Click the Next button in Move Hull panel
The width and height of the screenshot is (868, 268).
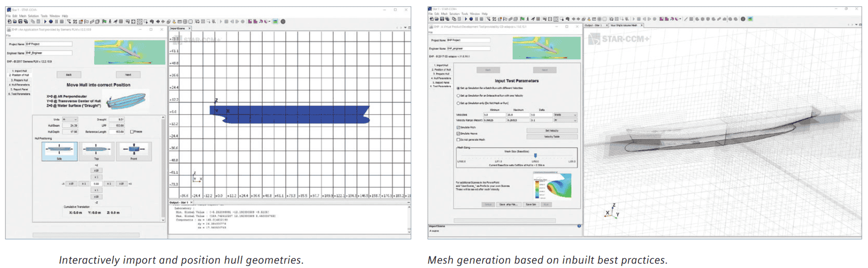pos(128,75)
